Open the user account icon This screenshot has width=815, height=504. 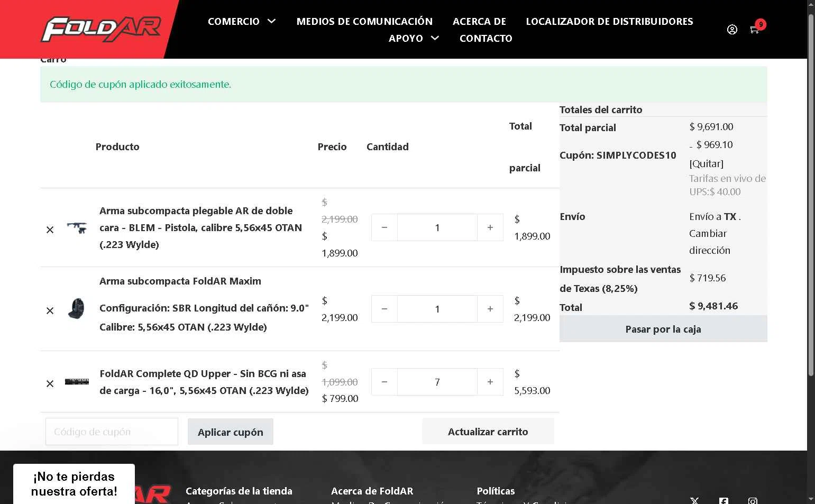[732, 30]
